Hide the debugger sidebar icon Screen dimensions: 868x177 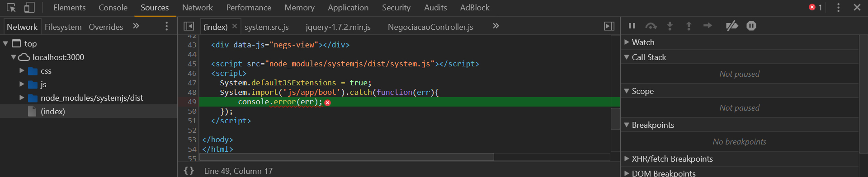tap(609, 26)
